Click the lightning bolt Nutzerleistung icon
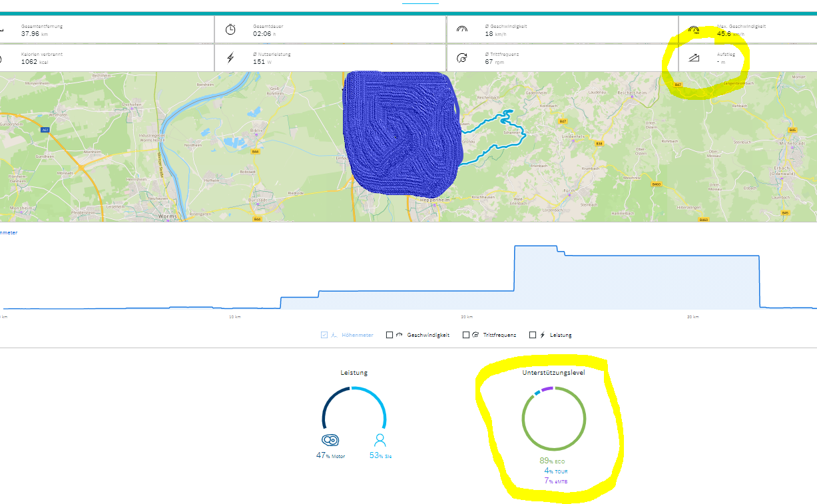This screenshot has height=504, width=817. [230, 58]
